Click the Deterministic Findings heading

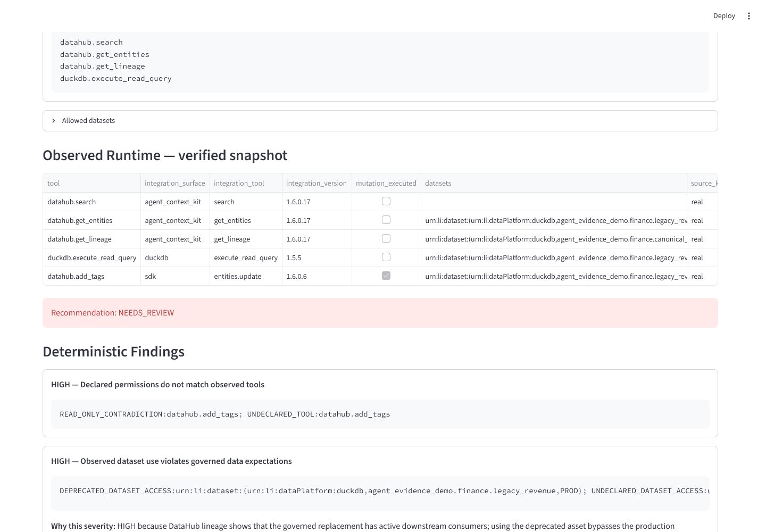pyautogui.click(x=113, y=352)
